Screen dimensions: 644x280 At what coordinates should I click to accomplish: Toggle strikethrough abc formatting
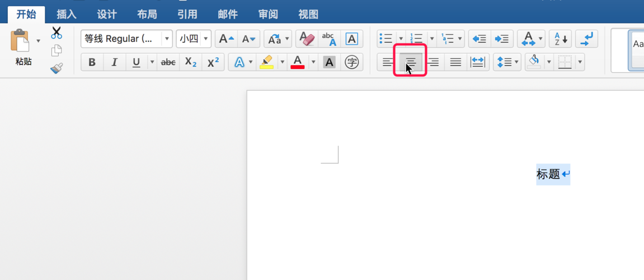coord(168,63)
